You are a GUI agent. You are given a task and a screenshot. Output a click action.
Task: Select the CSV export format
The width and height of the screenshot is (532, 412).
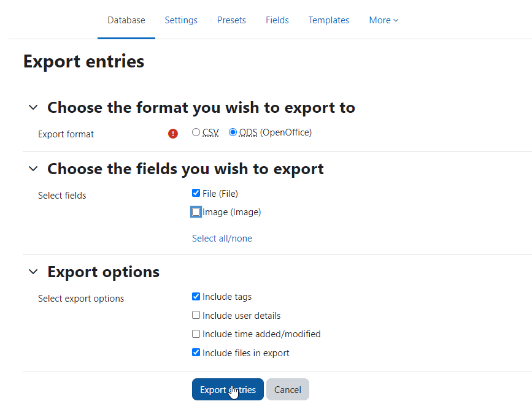196,132
